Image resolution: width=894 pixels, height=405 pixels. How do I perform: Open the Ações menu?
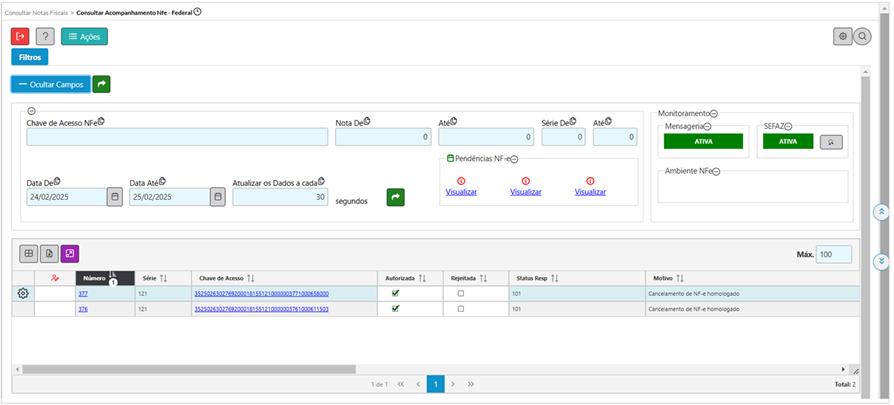point(84,36)
